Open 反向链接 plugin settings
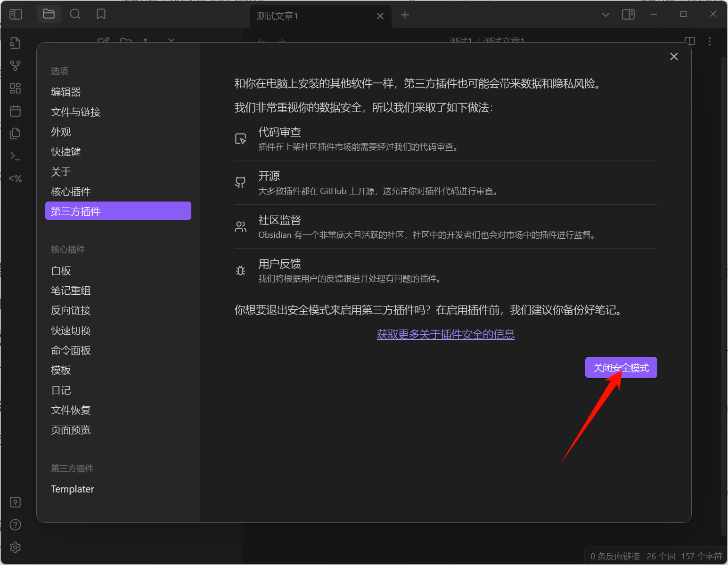Image resolution: width=728 pixels, height=565 pixels. click(118, 310)
